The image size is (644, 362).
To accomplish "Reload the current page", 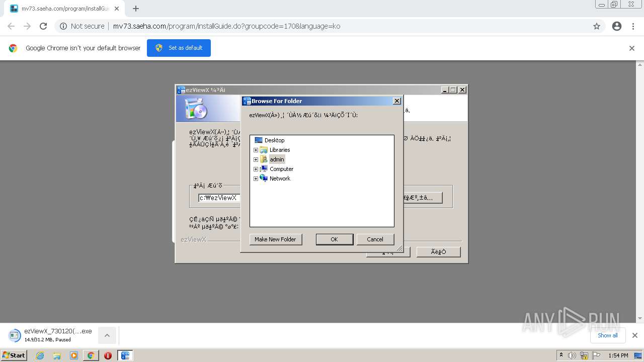I will coord(43,26).
